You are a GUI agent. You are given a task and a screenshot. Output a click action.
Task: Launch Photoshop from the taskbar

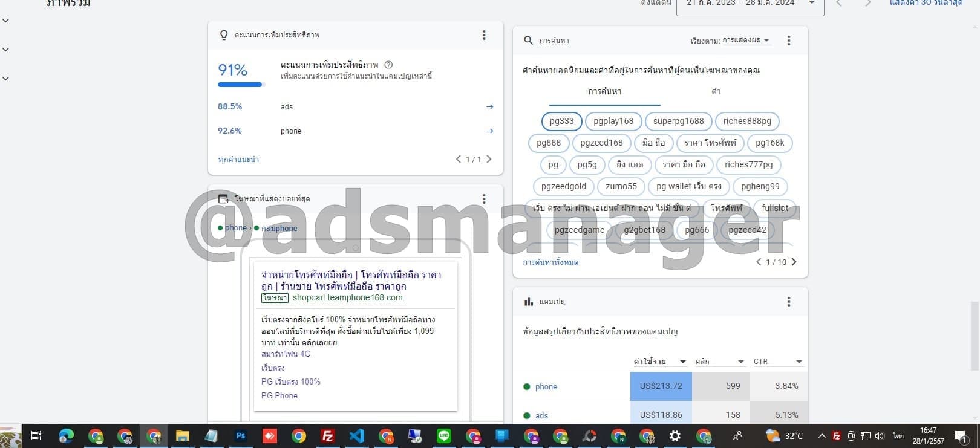pyautogui.click(x=241, y=436)
